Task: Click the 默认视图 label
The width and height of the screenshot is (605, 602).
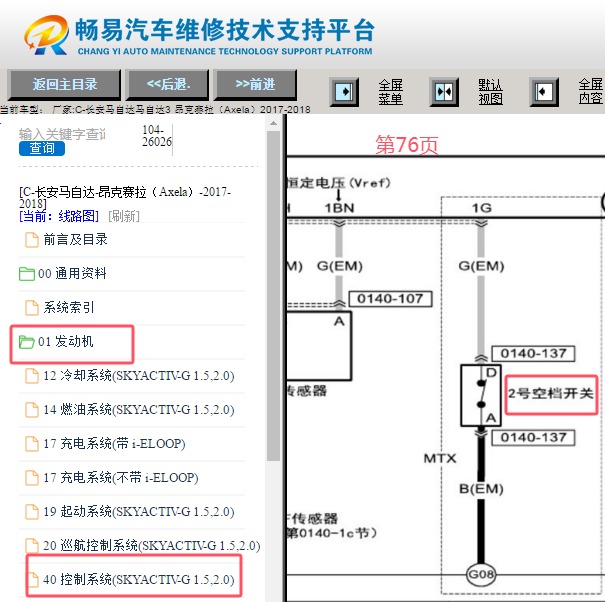Action: click(490, 92)
